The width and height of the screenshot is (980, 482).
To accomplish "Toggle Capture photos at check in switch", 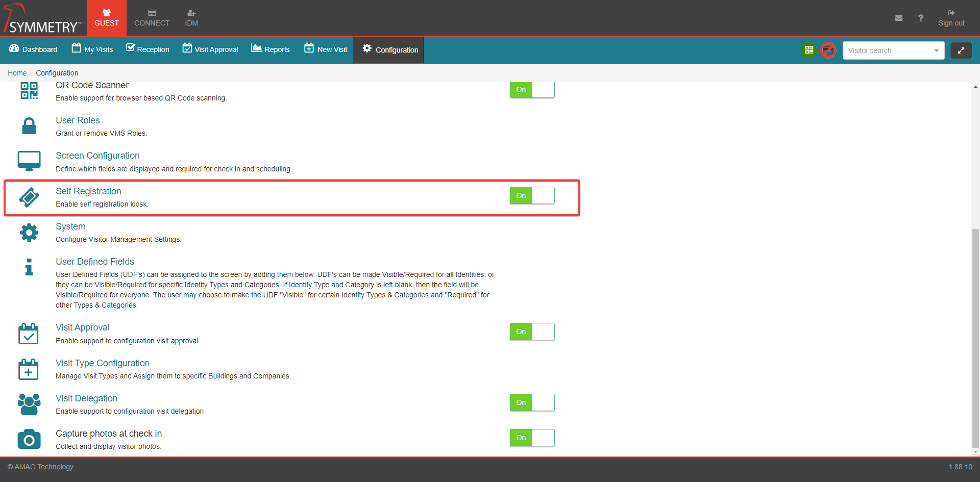I will tap(532, 438).
